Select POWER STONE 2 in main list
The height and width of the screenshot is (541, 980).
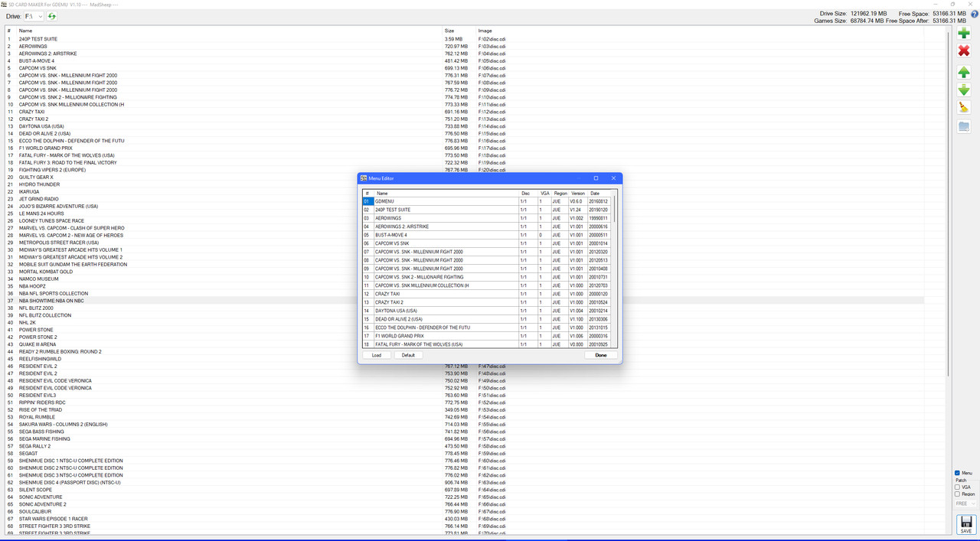point(38,337)
